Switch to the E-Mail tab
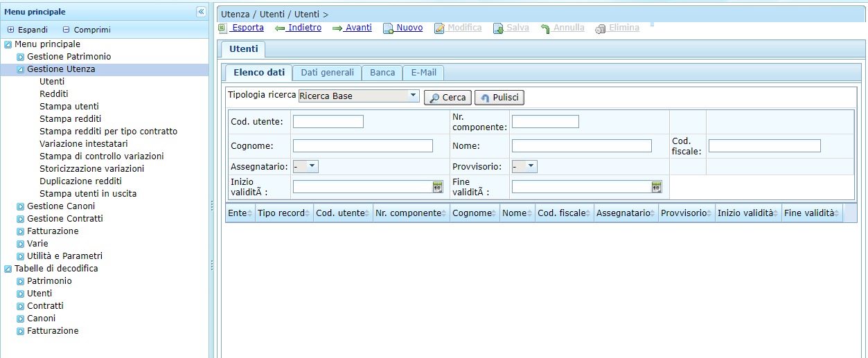868x358 pixels. coord(423,72)
